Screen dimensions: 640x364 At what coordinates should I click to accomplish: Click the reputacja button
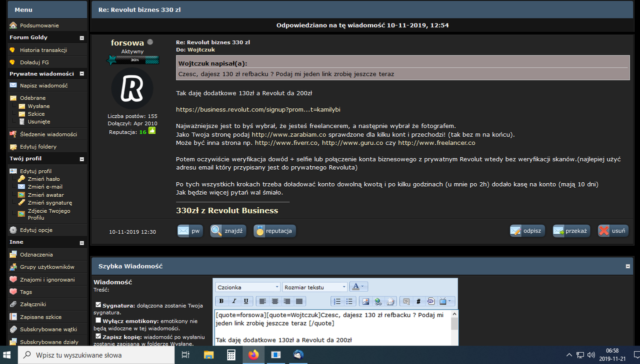point(274,231)
